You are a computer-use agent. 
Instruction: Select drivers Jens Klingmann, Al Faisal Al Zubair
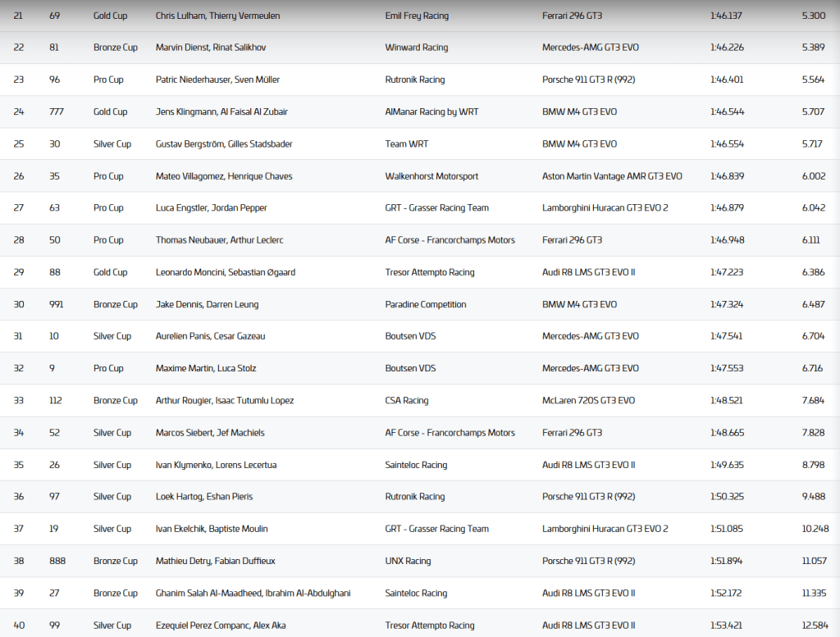pos(221,111)
